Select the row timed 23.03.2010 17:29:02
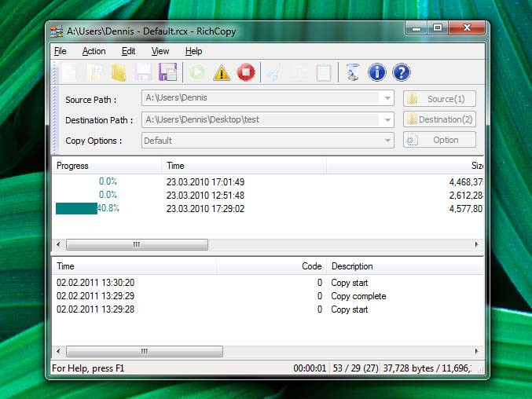 pyautogui.click(x=268, y=208)
